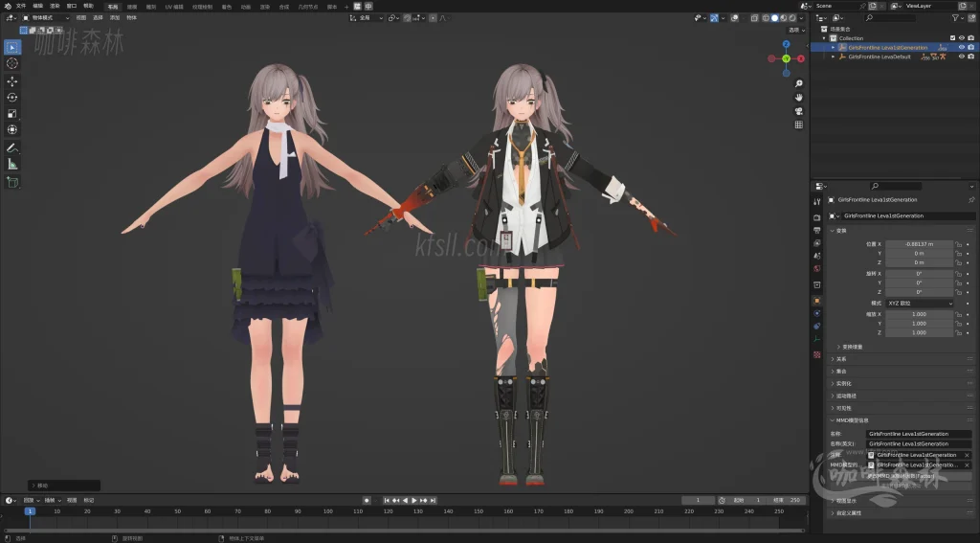The image size is (980, 543).
Task: Open the rotation mode XYZ Euler dropdown
Action: pos(920,304)
